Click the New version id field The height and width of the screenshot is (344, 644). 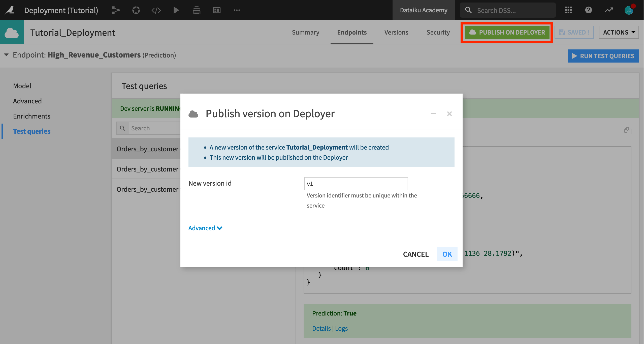coord(356,184)
